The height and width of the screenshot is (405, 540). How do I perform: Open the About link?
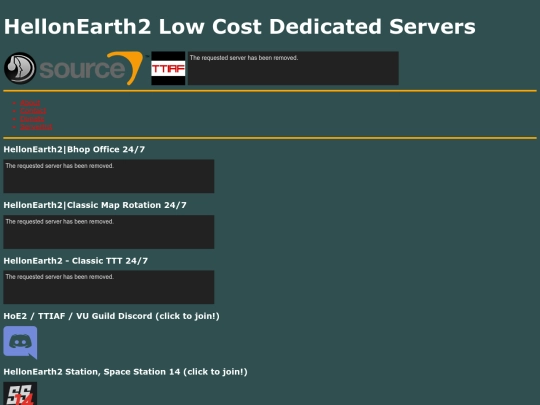point(30,103)
